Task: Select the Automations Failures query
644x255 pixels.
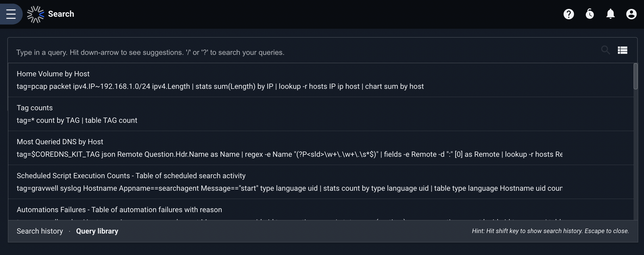Action: (x=321, y=210)
